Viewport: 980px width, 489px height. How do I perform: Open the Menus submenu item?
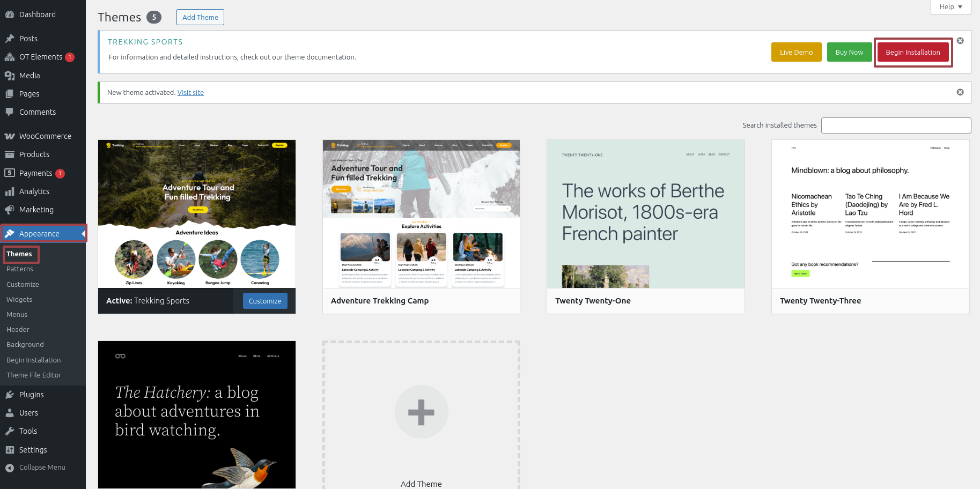coord(17,315)
